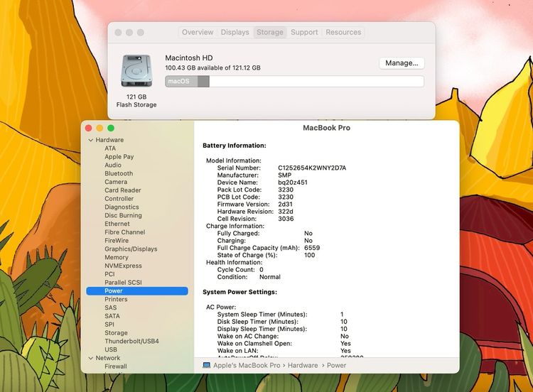Select SAS in the sidebar

110,307
